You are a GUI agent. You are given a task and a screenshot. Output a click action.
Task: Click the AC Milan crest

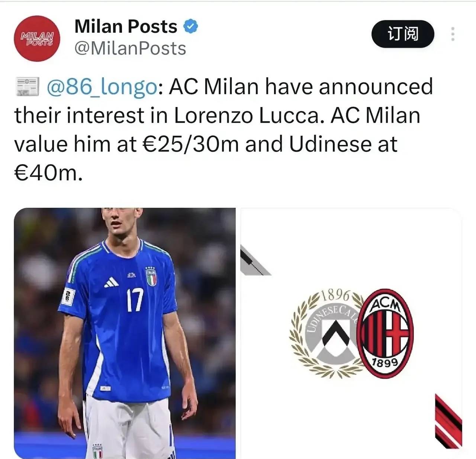(x=385, y=333)
